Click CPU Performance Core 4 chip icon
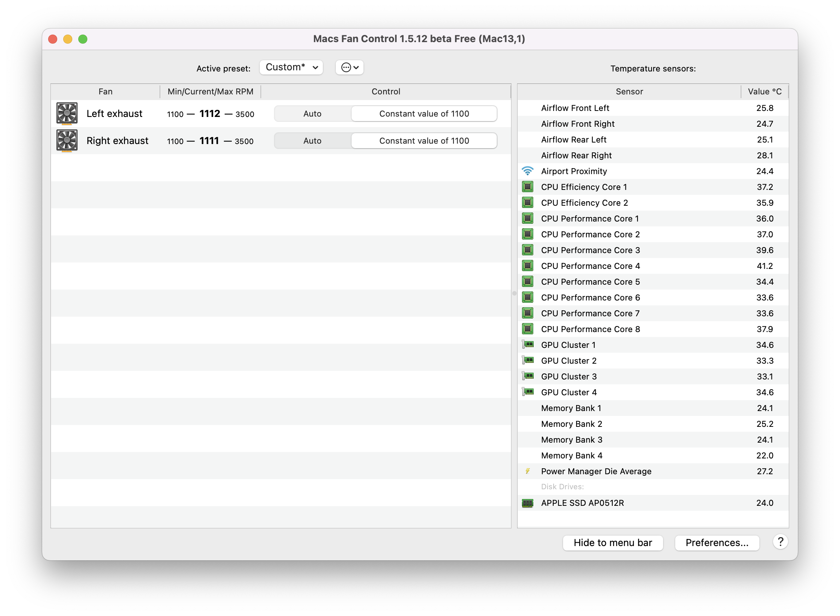Image resolution: width=840 pixels, height=616 pixels. pyautogui.click(x=528, y=266)
